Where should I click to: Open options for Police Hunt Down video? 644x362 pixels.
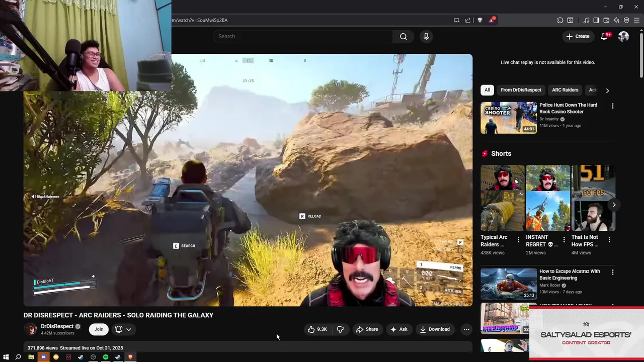[612, 106]
